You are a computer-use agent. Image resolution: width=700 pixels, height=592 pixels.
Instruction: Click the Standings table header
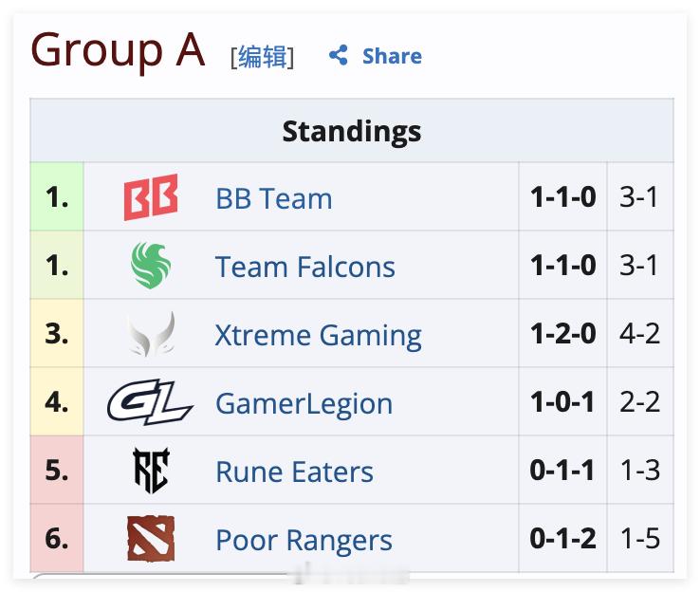pyautogui.click(x=352, y=130)
